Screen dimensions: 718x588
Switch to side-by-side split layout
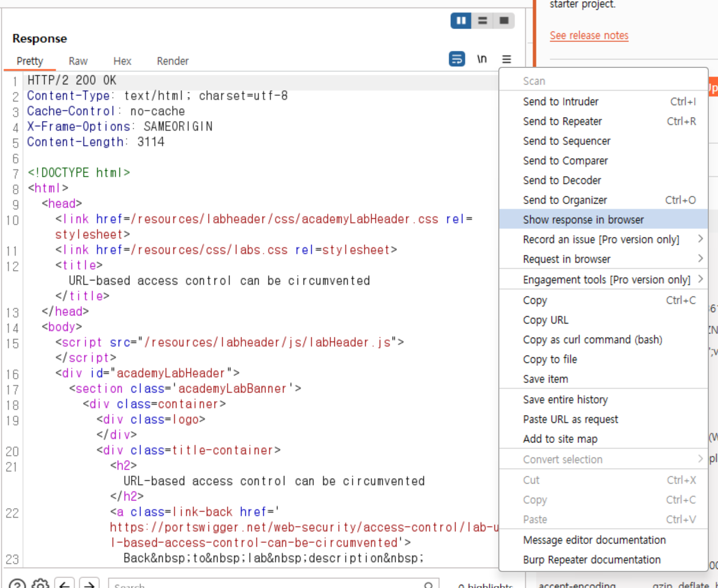[x=461, y=21]
